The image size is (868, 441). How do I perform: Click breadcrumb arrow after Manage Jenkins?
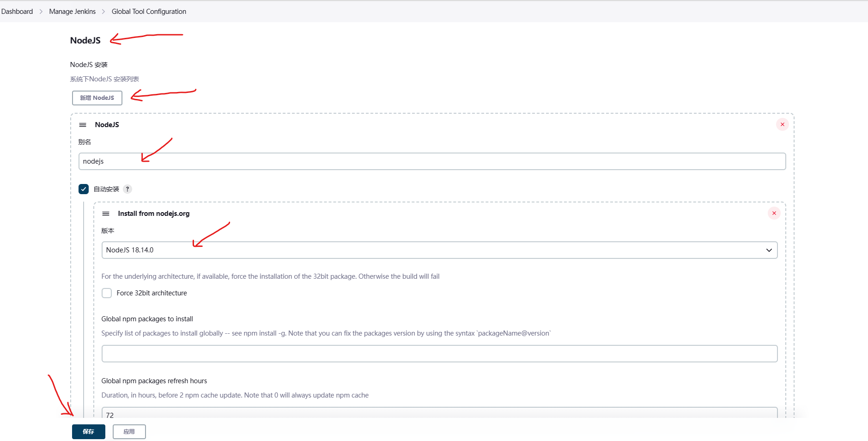tap(103, 12)
